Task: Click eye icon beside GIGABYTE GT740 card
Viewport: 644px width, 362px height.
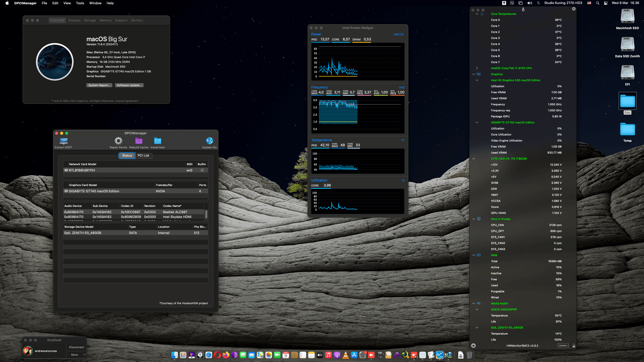Action: point(66,191)
